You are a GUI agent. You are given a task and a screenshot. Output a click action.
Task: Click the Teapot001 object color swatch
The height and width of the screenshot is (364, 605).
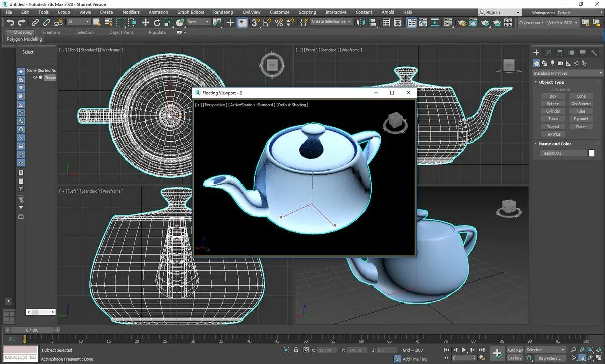(x=592, y=153)
